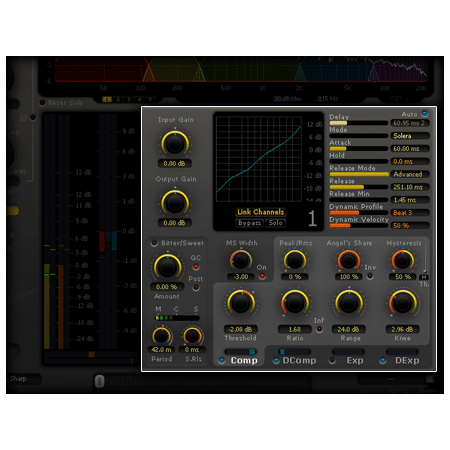Click the Period knob
The height and width of the screenshot is (450, 450).
[x=162, y=336]
